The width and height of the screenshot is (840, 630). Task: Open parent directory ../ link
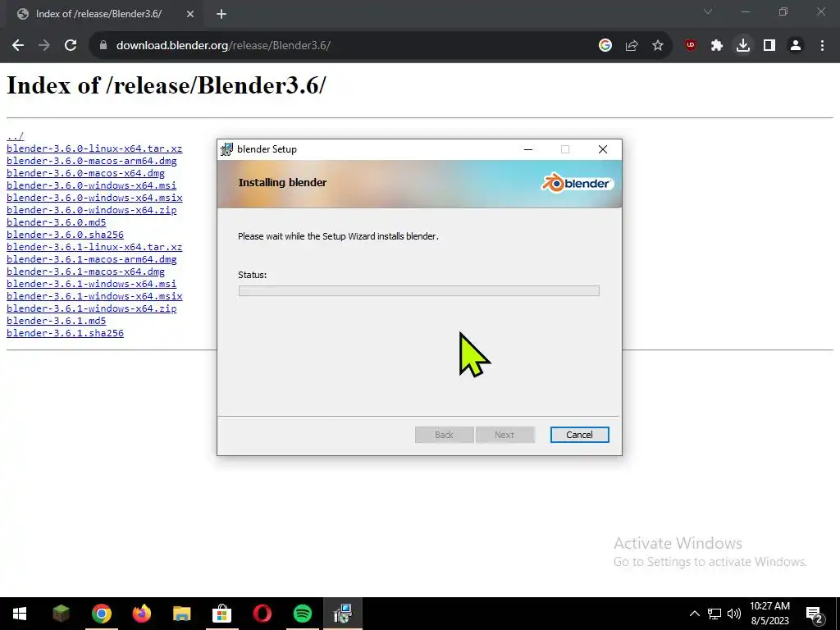pos(15,136)
